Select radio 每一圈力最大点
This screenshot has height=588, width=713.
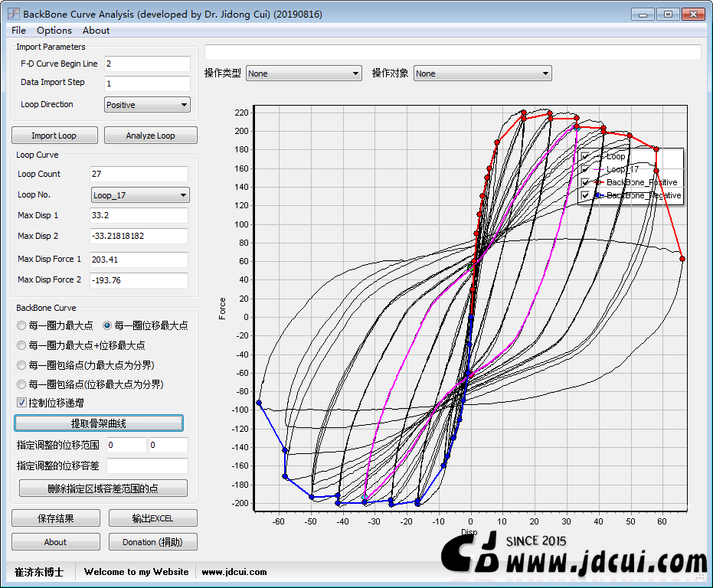point(21,325)
